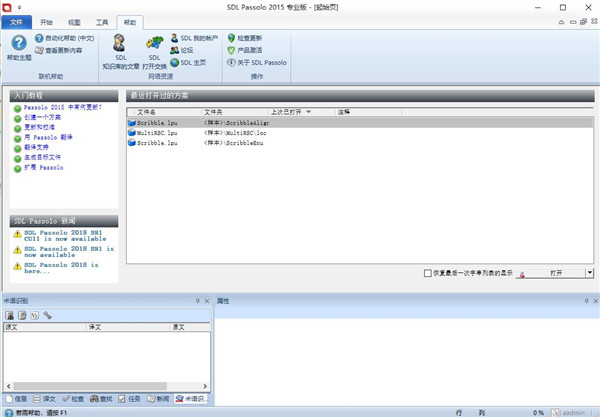Click the wrench icon in 术语识别 toolbar
Viewport: 600px width, 417px height.
(x=47, y=315)
